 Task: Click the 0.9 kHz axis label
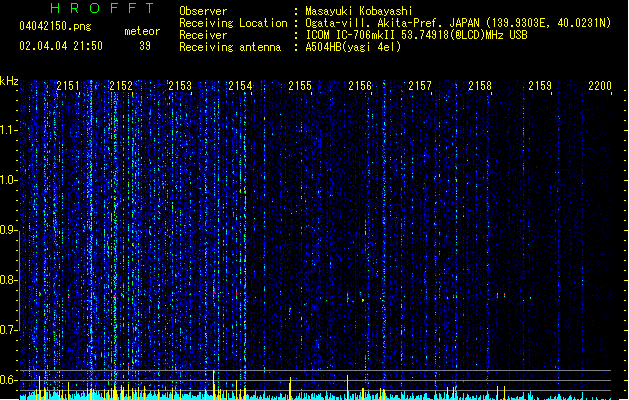(8, 230)
